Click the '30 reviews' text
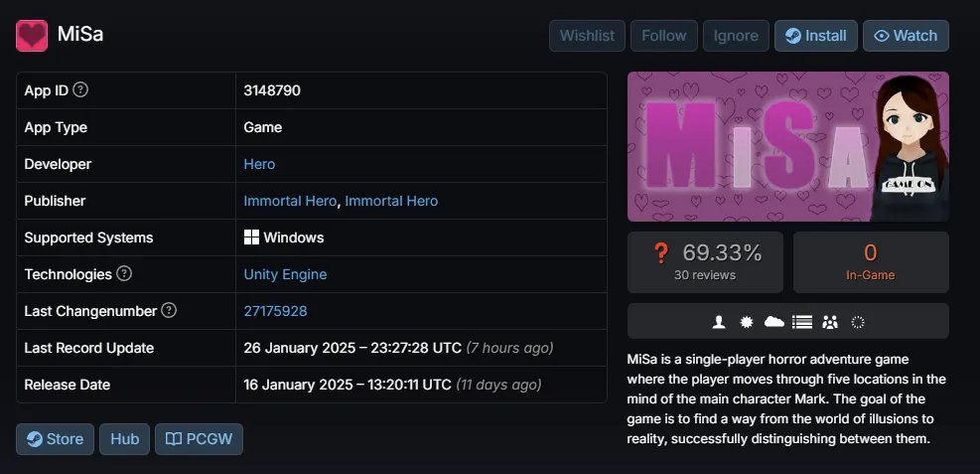 pos(705,274)
